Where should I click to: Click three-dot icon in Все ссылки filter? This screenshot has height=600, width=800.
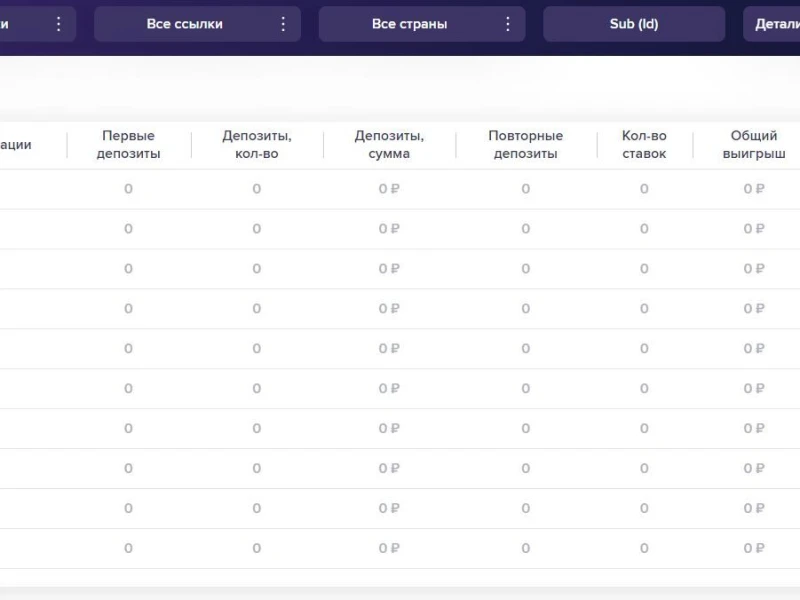[x=283, y=24]
